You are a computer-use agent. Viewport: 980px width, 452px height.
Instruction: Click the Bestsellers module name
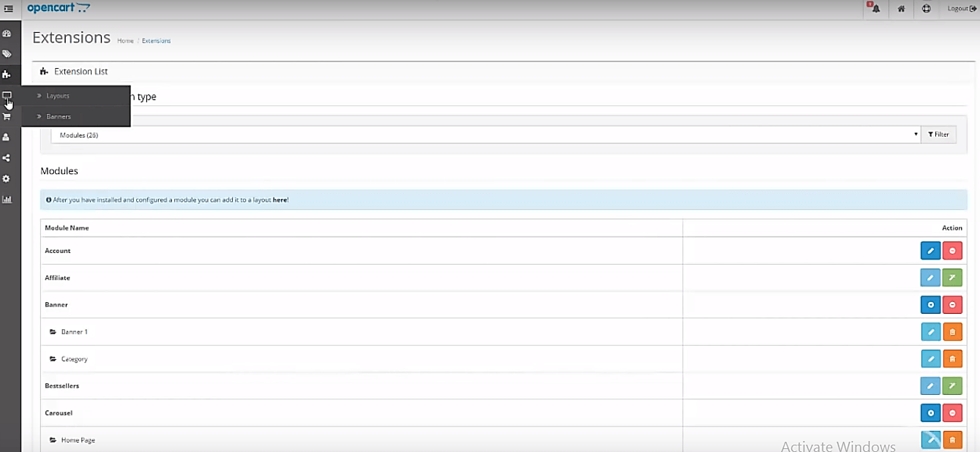click(x=61, y=385)
